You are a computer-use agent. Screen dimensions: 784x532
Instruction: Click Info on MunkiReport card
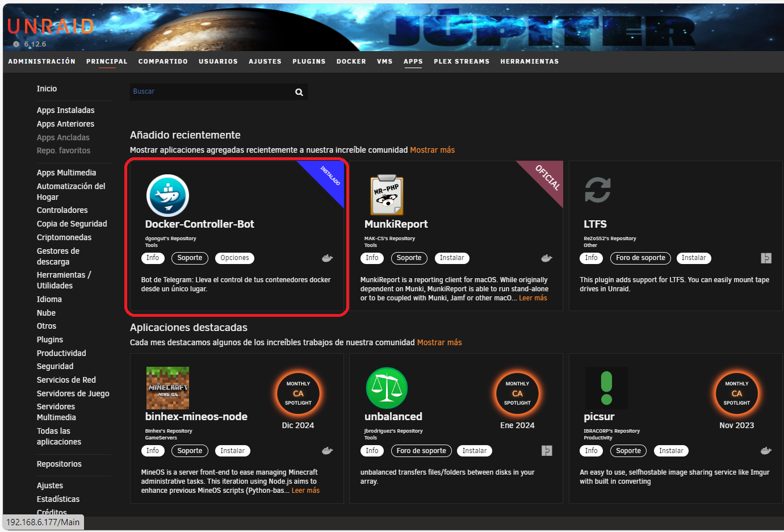click(372, 258)
